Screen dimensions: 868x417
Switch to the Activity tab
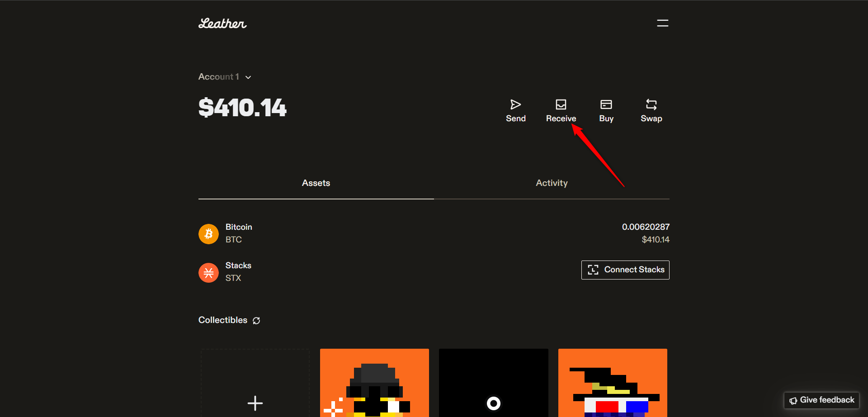[x=552, y=183]
